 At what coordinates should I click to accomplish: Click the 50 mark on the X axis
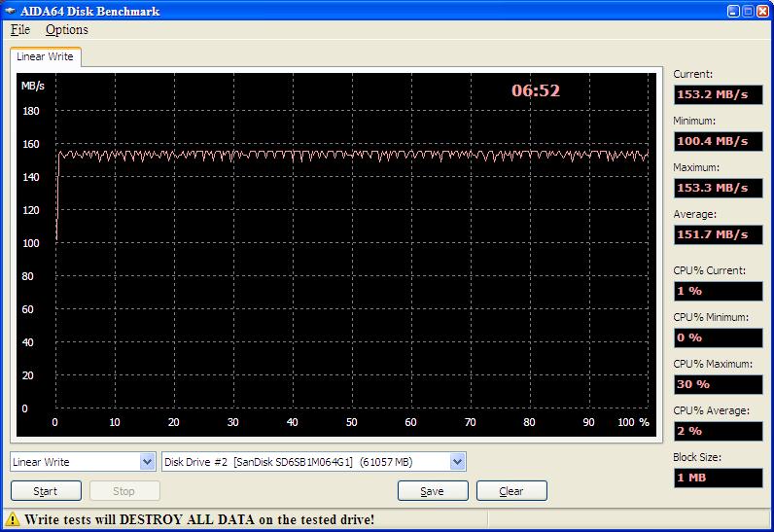tap(351, 422)
